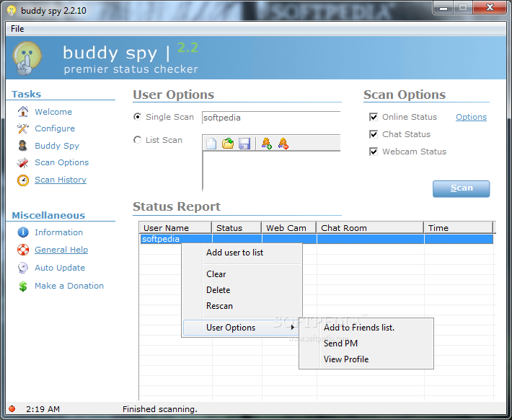The width and height of the screenshot is (512, 420).
Task: Click the Configure tools icon
Action: tap(23, 128)
